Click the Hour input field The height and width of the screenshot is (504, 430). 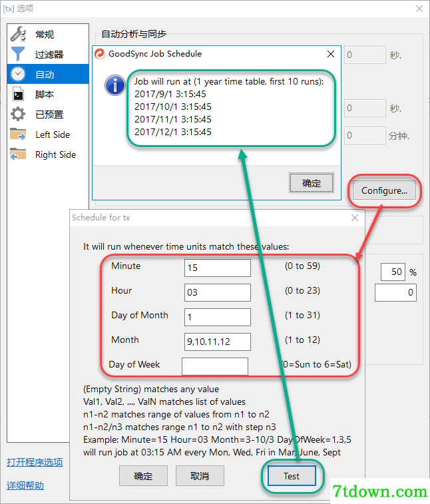pos(218,292)
